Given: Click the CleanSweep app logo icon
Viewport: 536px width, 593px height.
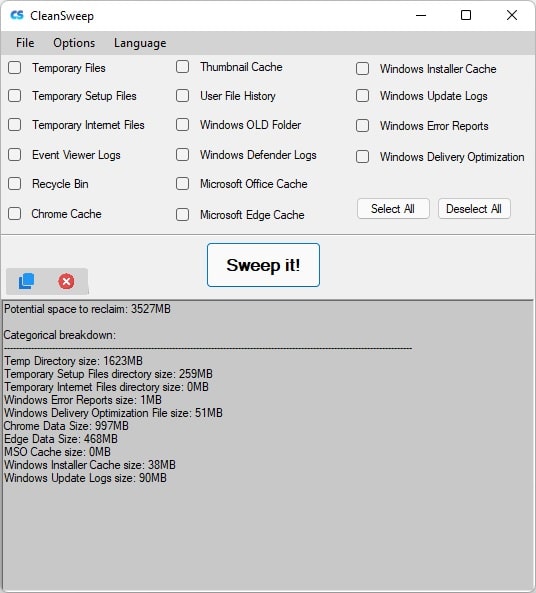Looking at the screenshot, I should pyautogui.click(x=17, y=16).
